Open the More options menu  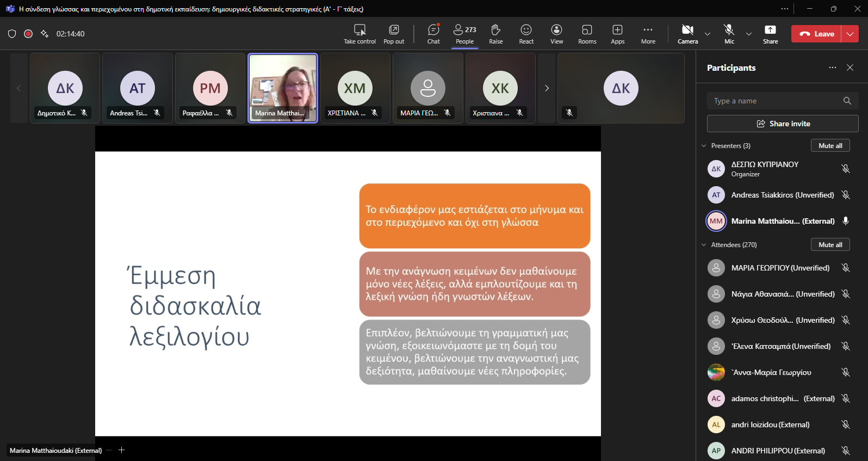point(648,34)
